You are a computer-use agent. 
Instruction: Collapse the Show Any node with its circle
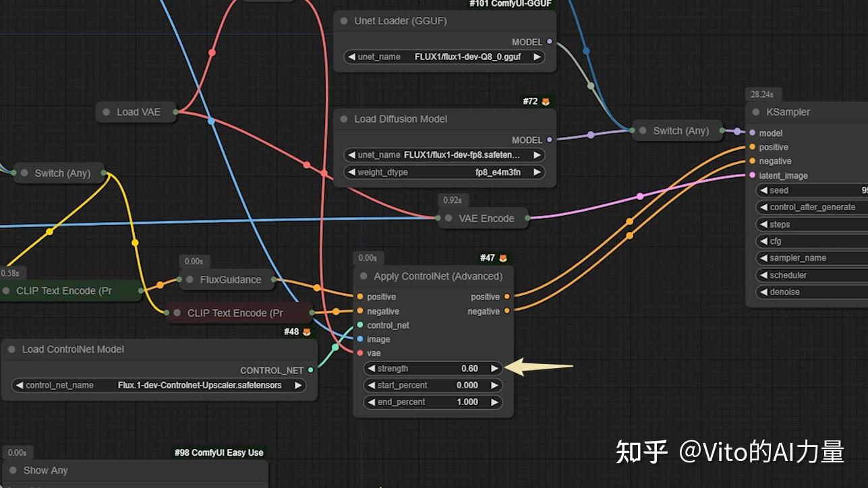(11, 470)
